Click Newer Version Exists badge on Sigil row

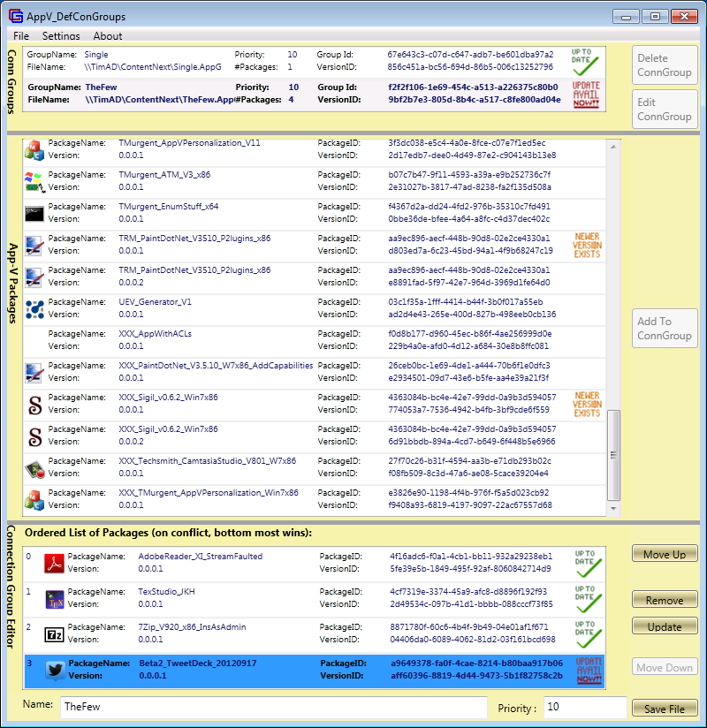[x=587, y=404]
